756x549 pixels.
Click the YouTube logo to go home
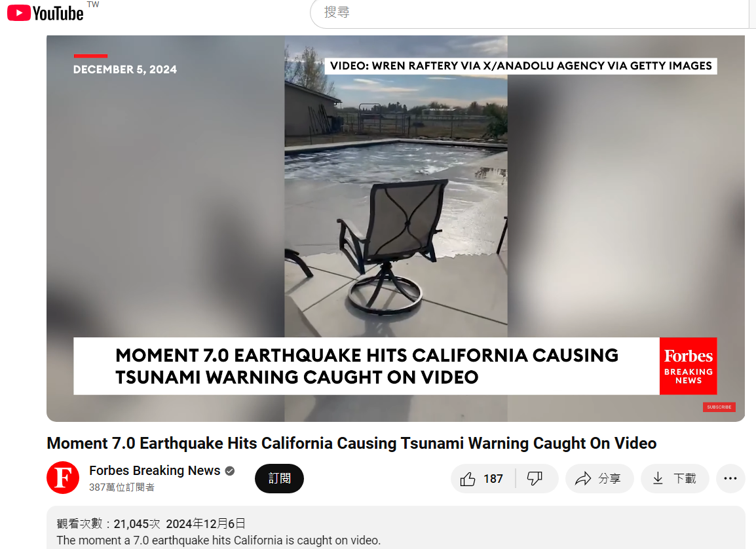coord(46,12)
